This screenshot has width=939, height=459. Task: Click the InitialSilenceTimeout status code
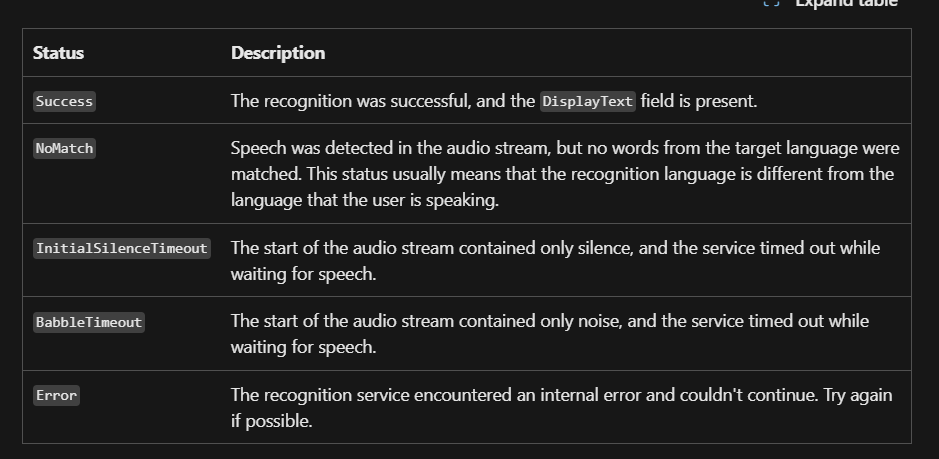(x=122, y=248)
